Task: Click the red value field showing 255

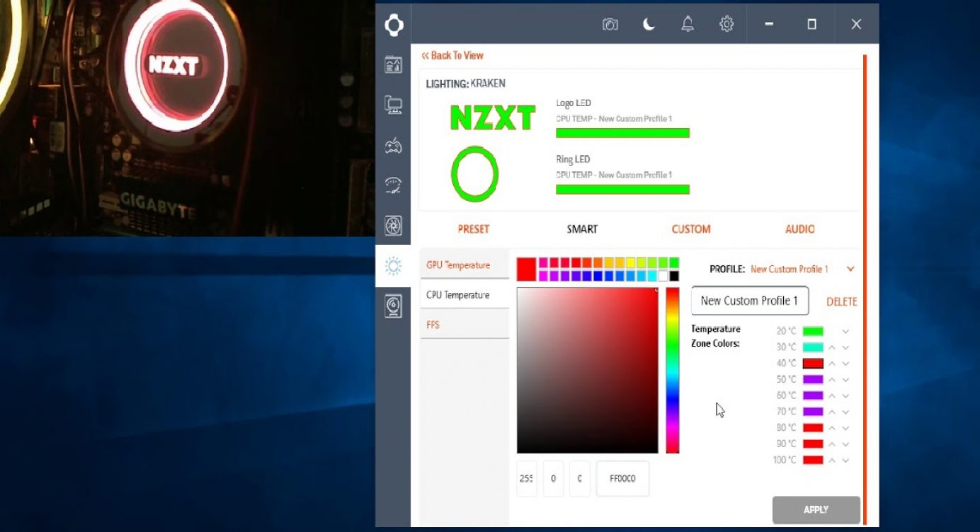Action: (x=527, y=479)
